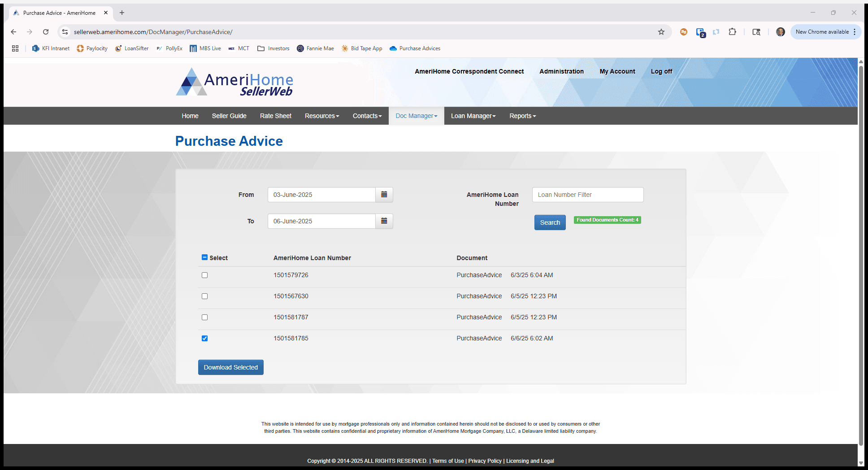Screen dimensions: 868x470
Task: Click PurchaseAdvice dated 6/6/25 6:02 AM
Action: (x=505, y=338)
